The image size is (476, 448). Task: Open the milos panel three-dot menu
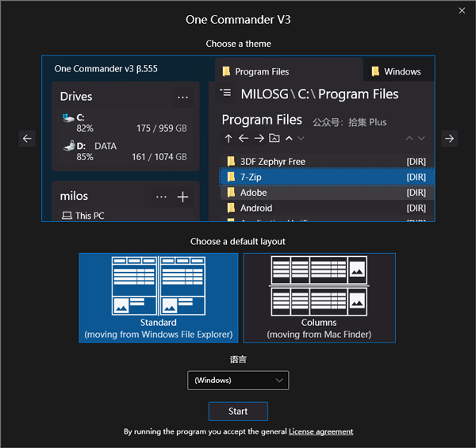pyautogui.click(x=161, y=197)
